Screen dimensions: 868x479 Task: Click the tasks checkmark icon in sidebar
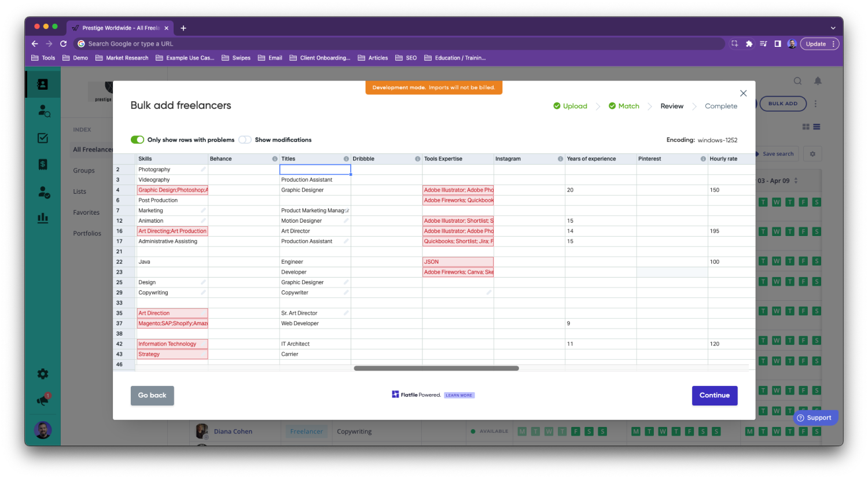click(x=43, y=138)
